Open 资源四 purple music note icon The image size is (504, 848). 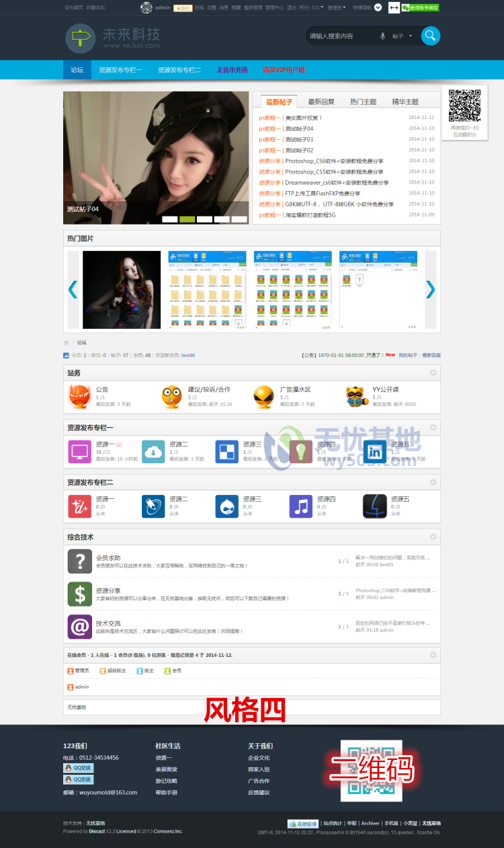301,506
